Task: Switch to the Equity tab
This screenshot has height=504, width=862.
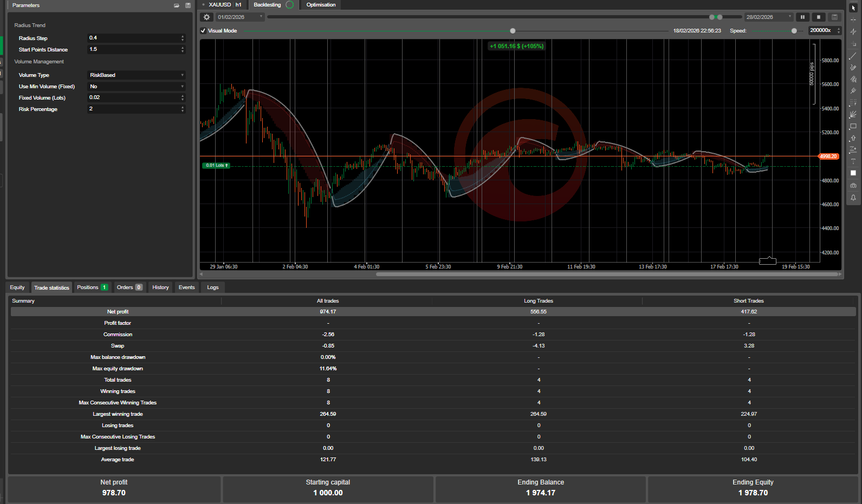Action: point(17,287)
